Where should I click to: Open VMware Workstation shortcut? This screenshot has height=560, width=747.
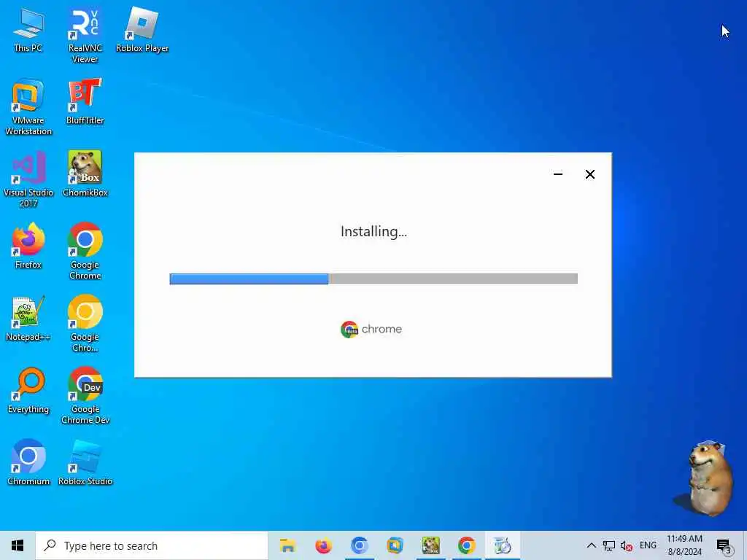(28, 108)
